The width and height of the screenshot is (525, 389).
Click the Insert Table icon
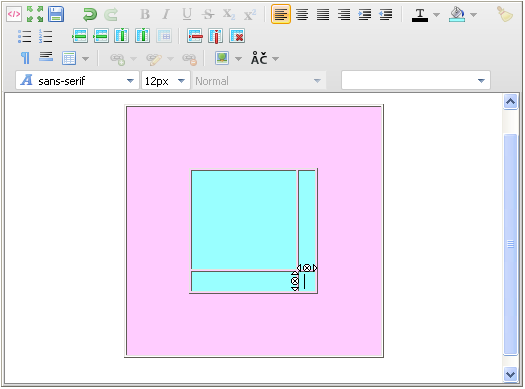(69, 58)
